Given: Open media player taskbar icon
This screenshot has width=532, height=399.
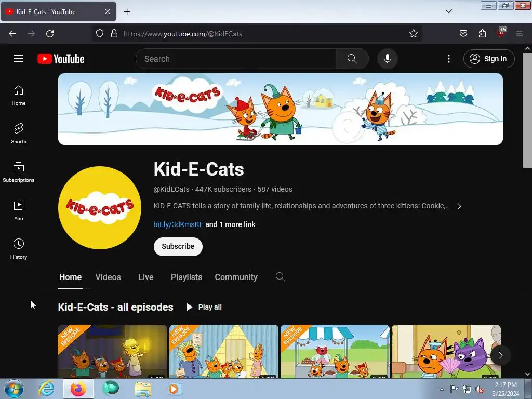Looking at the screenshot, I should pos(174,389).
